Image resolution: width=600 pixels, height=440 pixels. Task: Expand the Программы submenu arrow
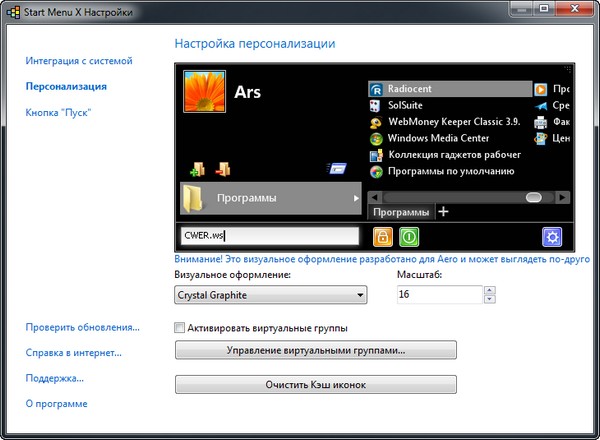click(356, 198)
